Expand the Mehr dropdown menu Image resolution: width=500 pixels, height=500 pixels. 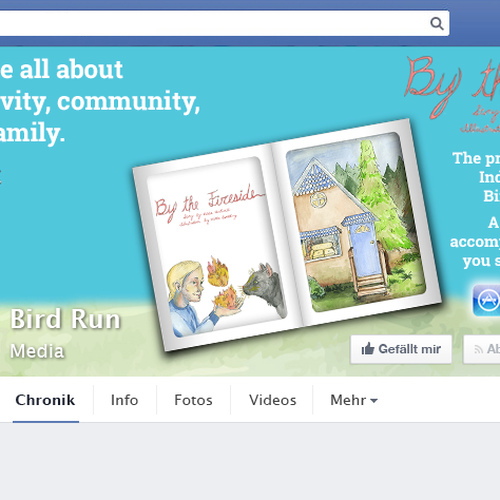(354, 400)
